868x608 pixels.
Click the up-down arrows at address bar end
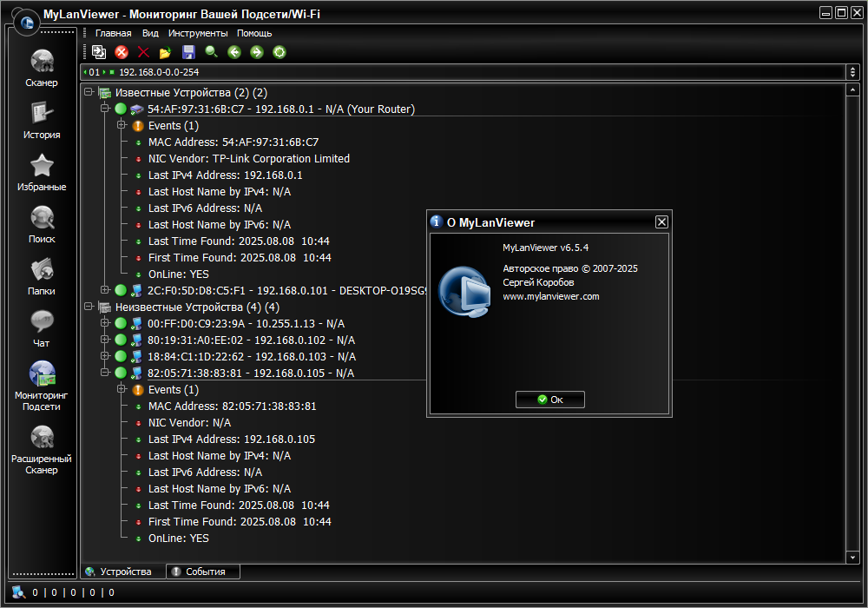852,72
